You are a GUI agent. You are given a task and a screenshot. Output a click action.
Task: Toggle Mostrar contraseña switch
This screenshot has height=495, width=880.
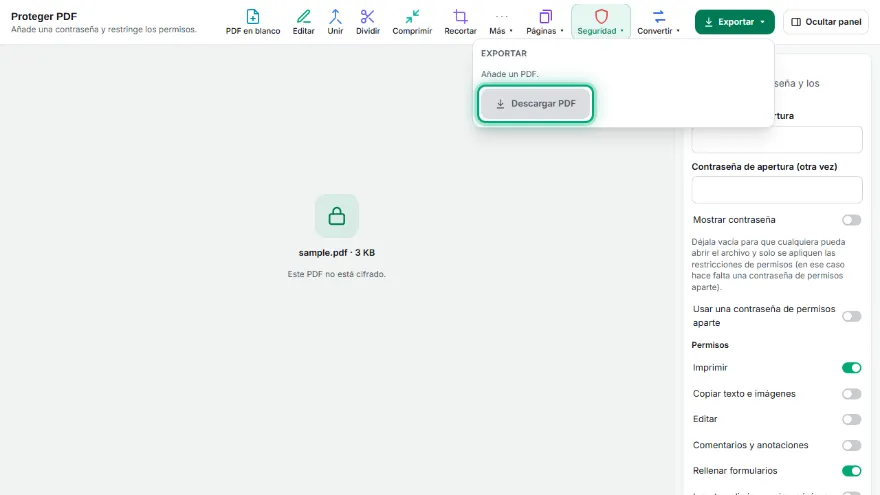click(851, 220)
